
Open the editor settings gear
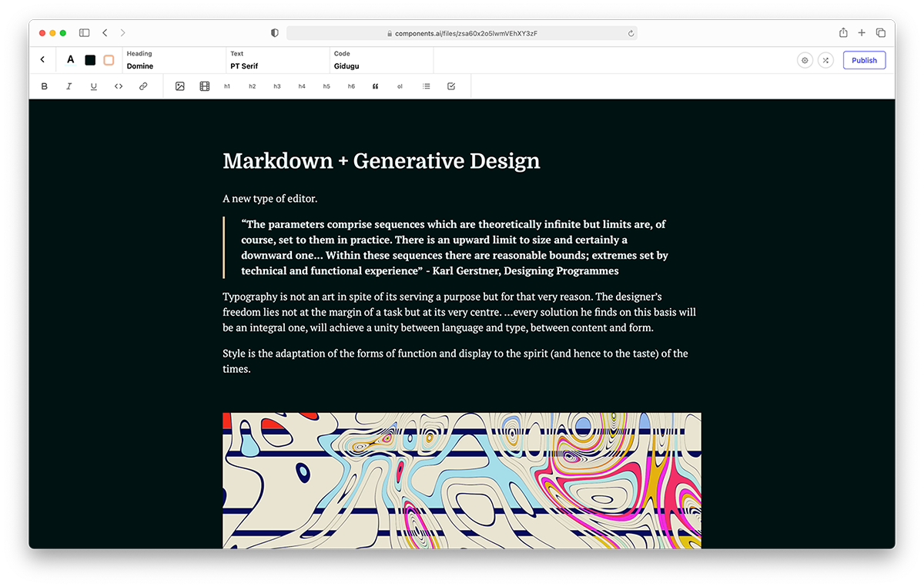pyautogui.click(x=805, y=60)
